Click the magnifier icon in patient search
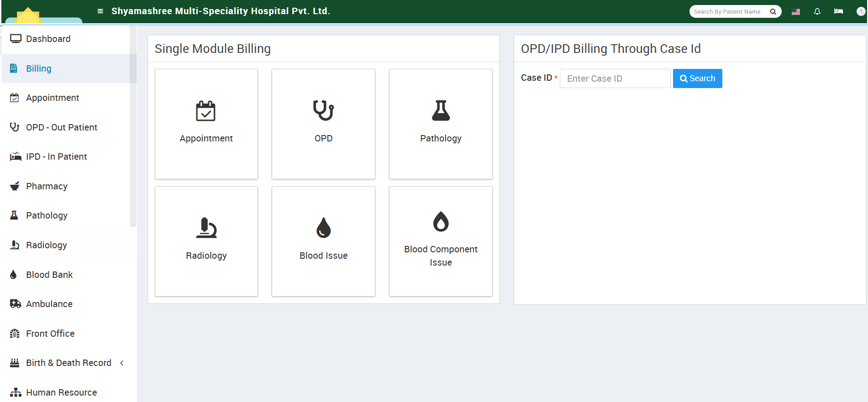 [773, 12]
